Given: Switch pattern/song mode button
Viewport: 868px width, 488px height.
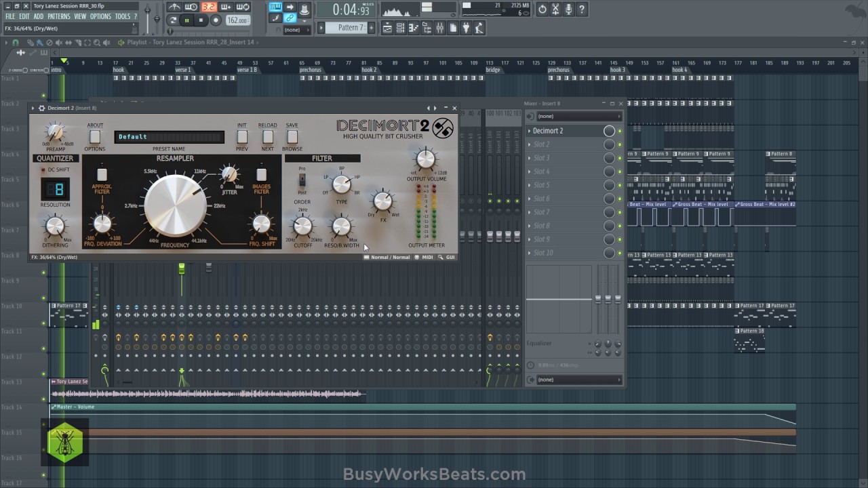Looking at the screenshot, I should coord(173,20).
